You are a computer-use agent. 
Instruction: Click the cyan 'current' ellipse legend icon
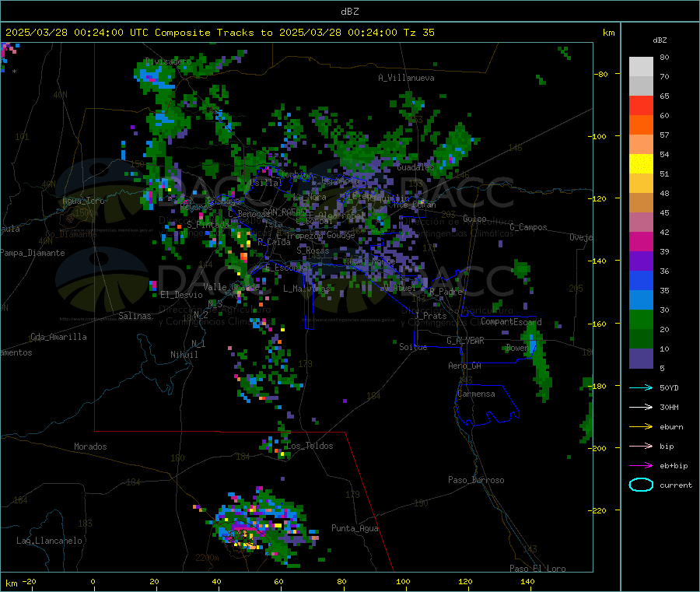click(641, 485)
